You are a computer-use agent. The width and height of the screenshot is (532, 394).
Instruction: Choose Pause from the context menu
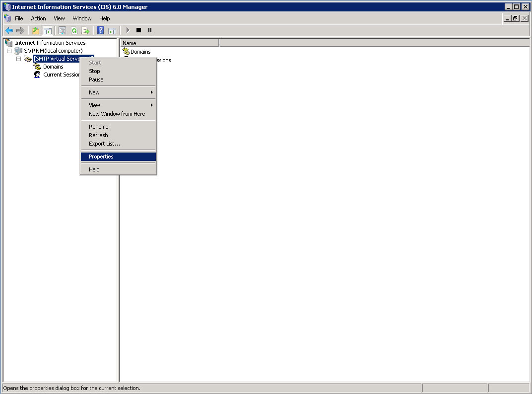pyautogui.click(x=118, y=79)
